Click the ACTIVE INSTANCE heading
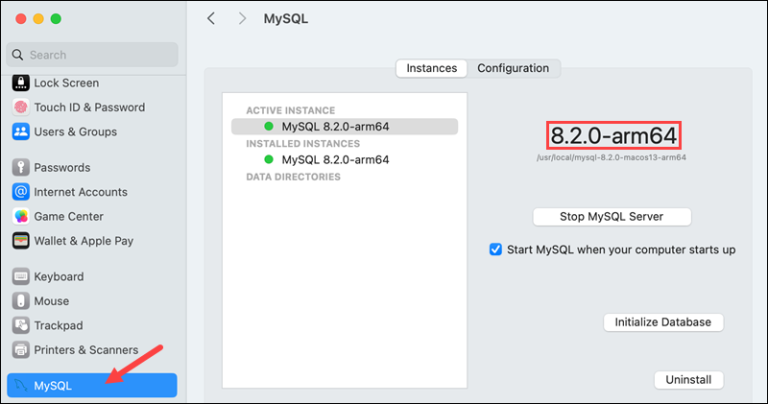The height and width of the screenshot is (404, 768). (x=290, y=111)
